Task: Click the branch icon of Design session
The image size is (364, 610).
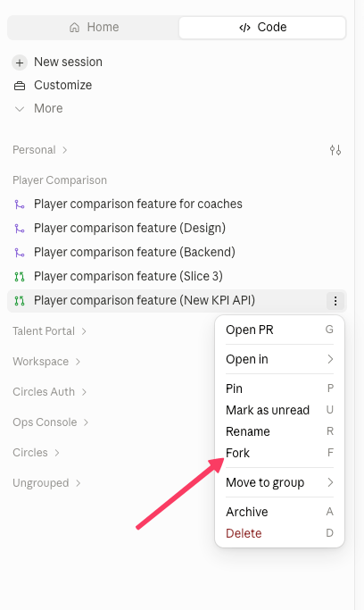Action: [20, 229]
